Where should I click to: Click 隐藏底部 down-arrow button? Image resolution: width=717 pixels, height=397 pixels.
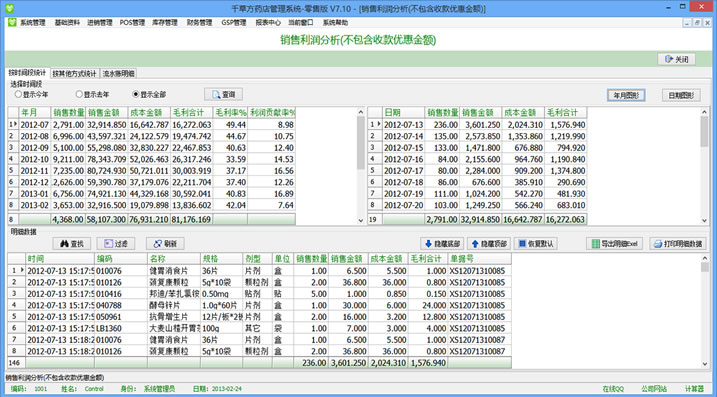click(442, 244)
